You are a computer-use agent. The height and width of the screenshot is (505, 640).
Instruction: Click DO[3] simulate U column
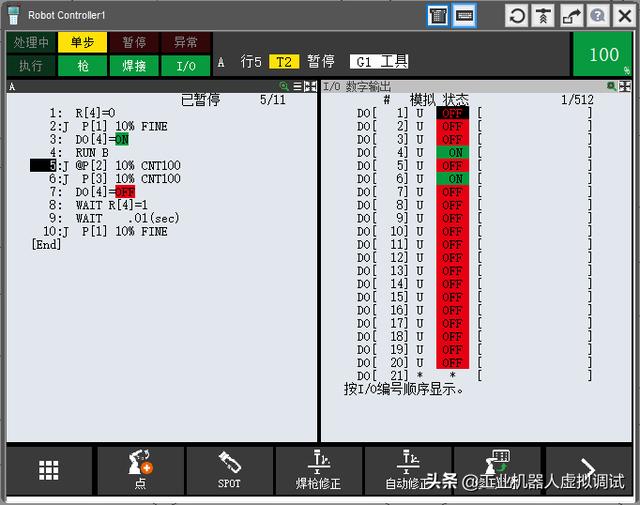420,140
